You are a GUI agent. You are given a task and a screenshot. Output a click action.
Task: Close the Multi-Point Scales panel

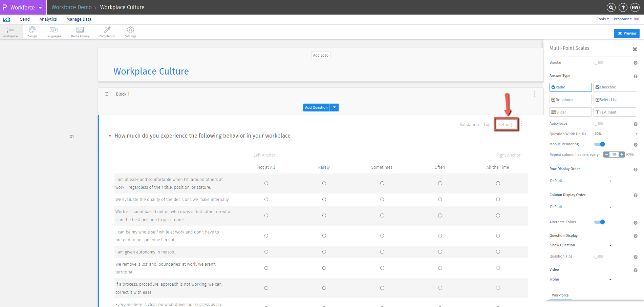(x=635, y=49)
